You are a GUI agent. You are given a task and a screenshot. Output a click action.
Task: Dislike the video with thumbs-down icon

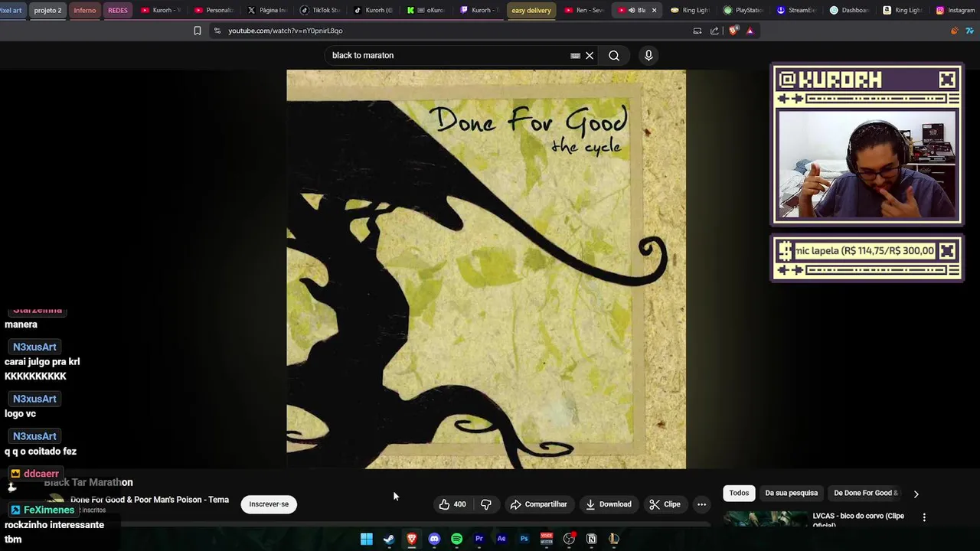pyautogui.click(x=486, y=504)
